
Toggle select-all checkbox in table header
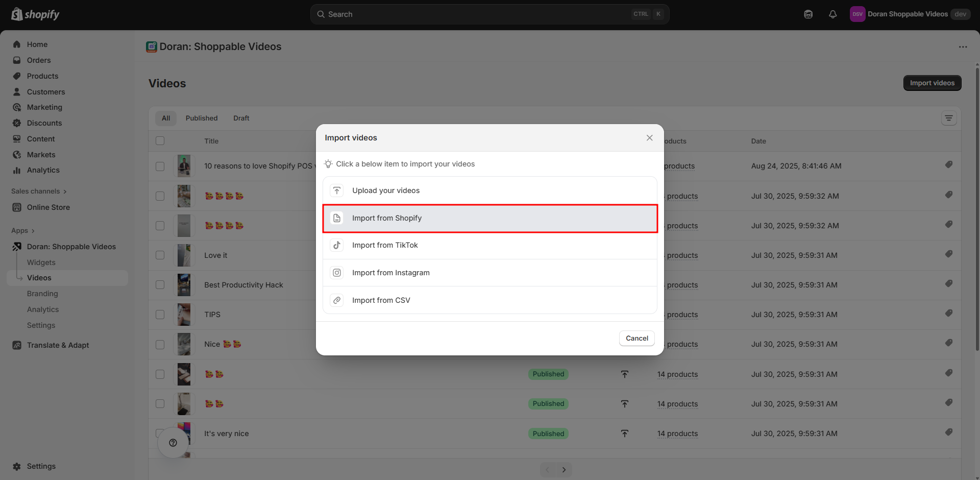tap(160, 141)
